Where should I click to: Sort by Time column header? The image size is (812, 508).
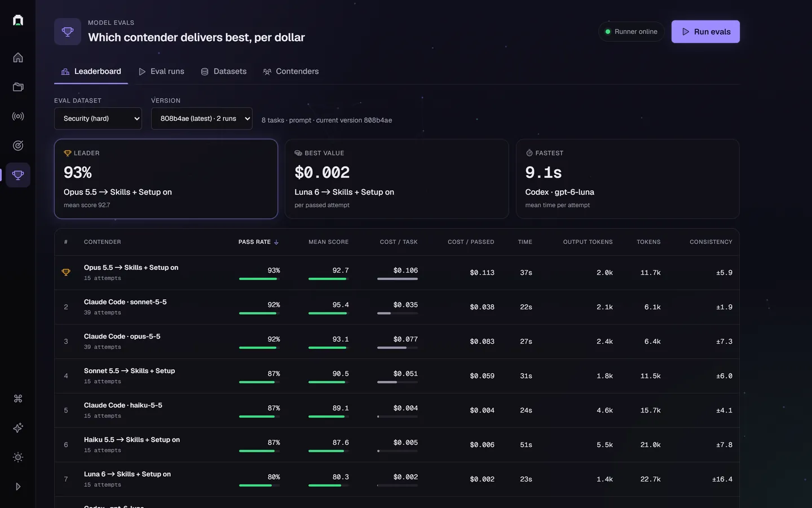[525, 242]
